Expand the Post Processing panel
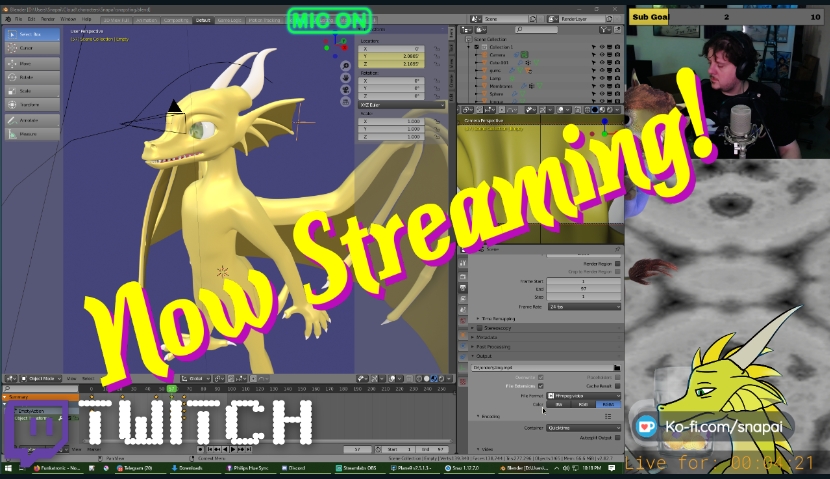The height and width of the screenshot is (479, 830). (492, 347)
